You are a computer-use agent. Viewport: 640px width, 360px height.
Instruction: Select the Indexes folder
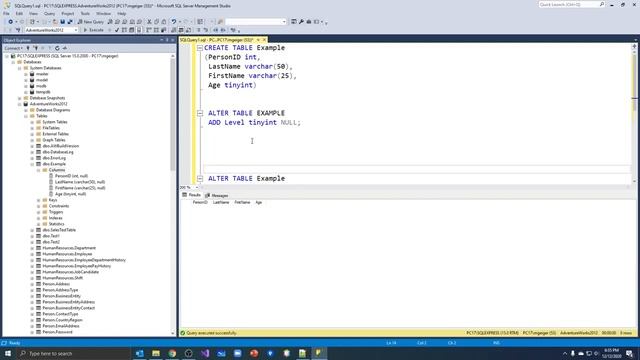(x=56, y=218)
